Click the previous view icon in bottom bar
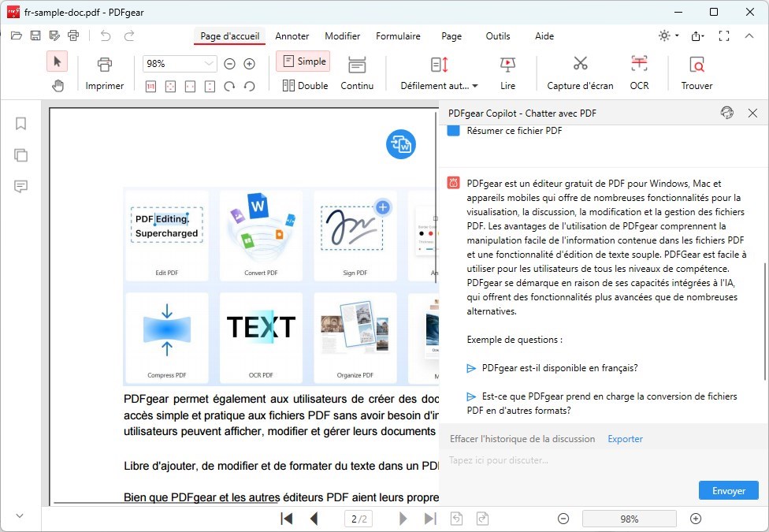 pos(456,519)
